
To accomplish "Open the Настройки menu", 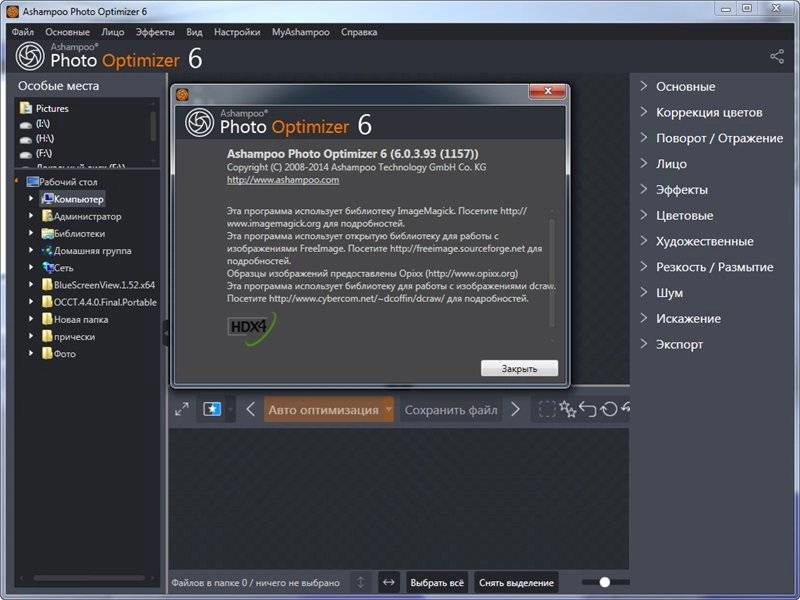I will pos(237,32).
